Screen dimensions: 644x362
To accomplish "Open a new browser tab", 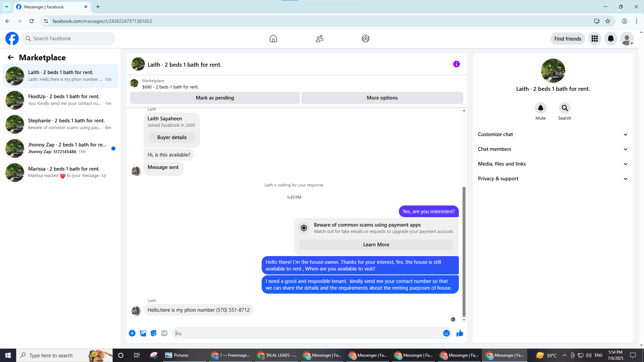I will click(98, 7).
